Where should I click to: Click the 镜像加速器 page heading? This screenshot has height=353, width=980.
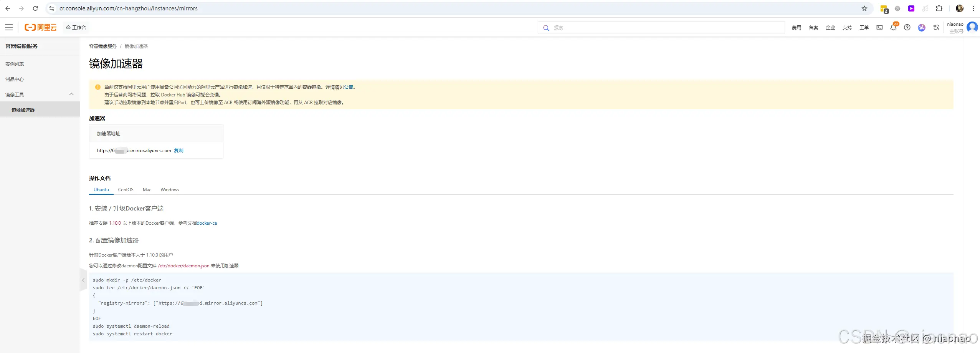click(x=116, y=64)
